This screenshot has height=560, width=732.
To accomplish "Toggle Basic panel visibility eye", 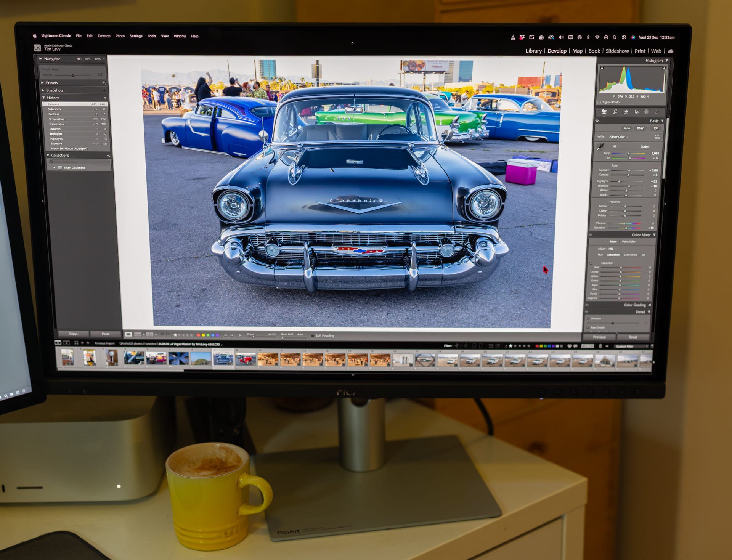I will [x=597, y=121].
